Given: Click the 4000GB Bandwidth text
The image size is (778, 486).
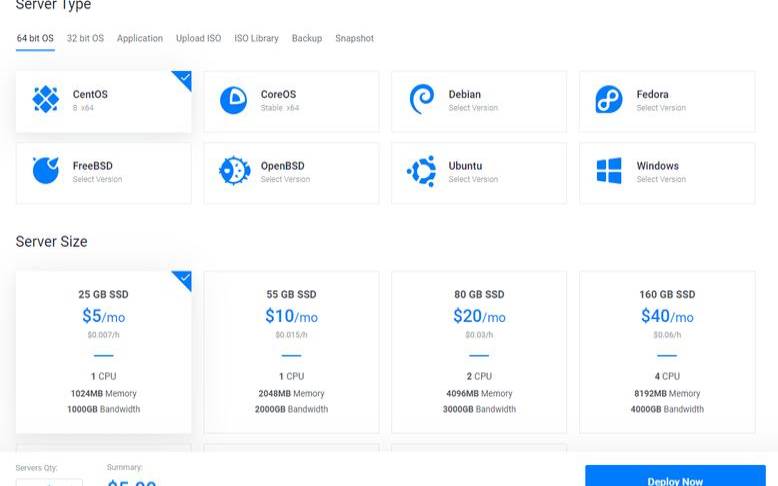Looking at the screenshot, I should tap(667, 409).
